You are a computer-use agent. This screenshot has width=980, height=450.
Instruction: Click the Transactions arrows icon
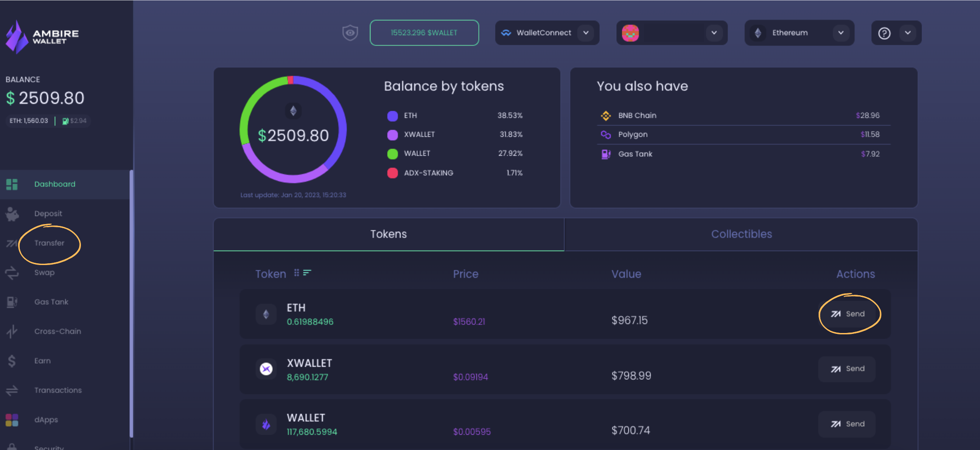pos(12,390)
